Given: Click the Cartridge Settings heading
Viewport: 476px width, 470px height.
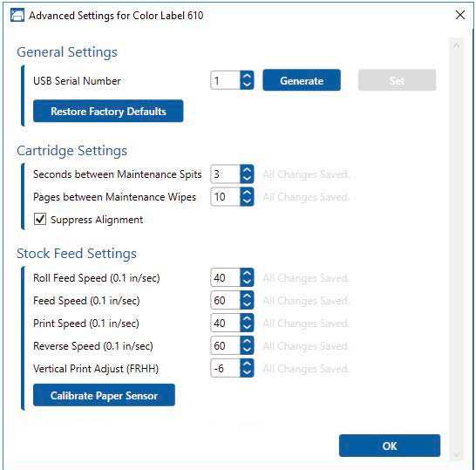Looking at the screenshot, I should pos(72,151).
